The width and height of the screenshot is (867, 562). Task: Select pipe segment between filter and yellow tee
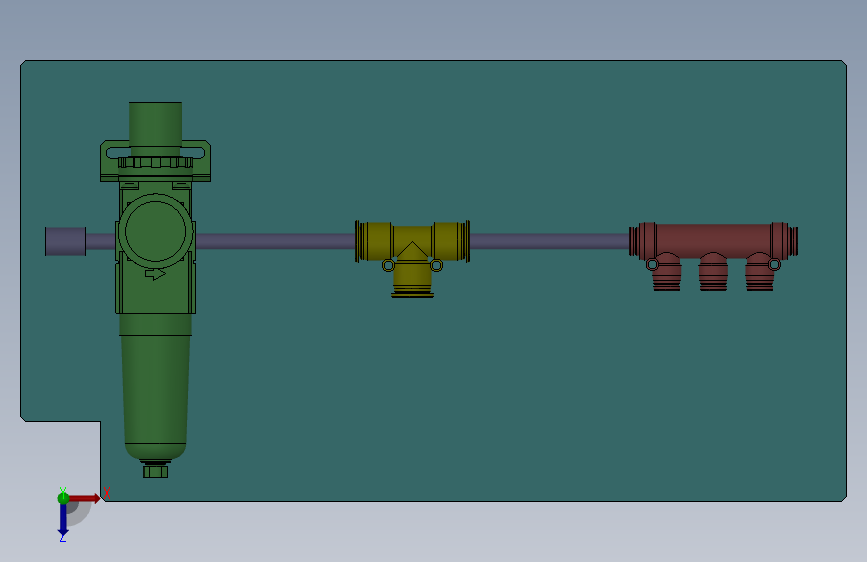275,242
